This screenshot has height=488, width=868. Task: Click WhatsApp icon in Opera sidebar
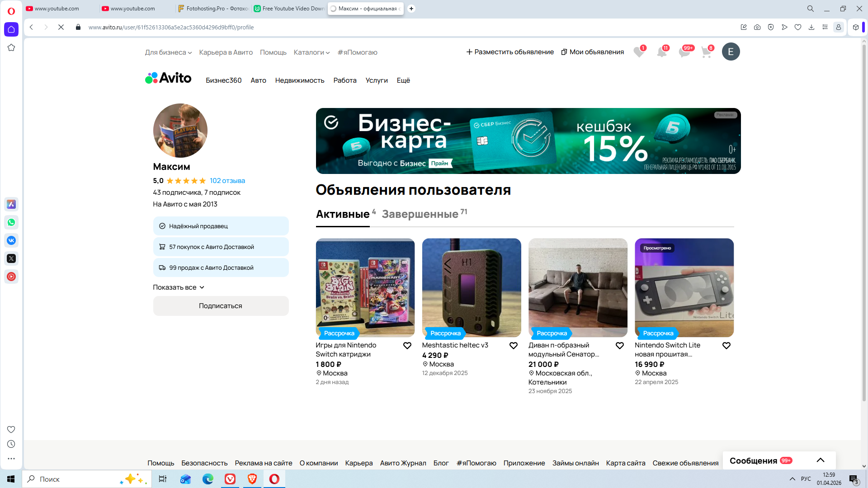[x=11, y=222]
